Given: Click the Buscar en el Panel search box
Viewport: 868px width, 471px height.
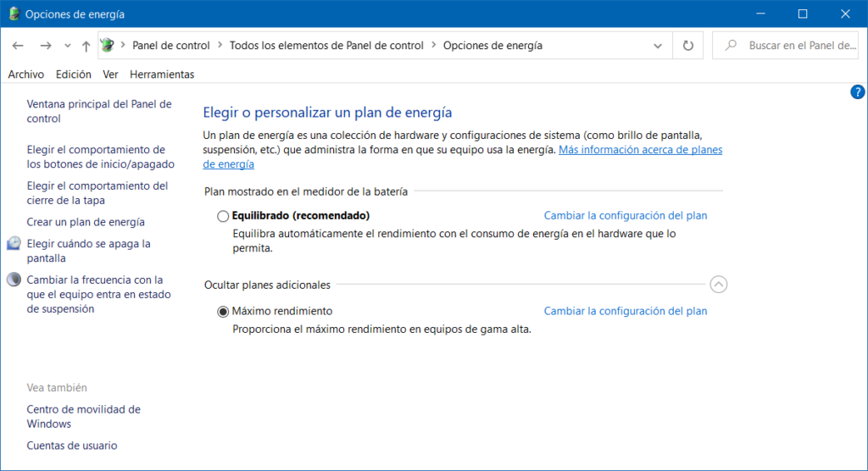Looking at the screenshot, I should (793, 46).
